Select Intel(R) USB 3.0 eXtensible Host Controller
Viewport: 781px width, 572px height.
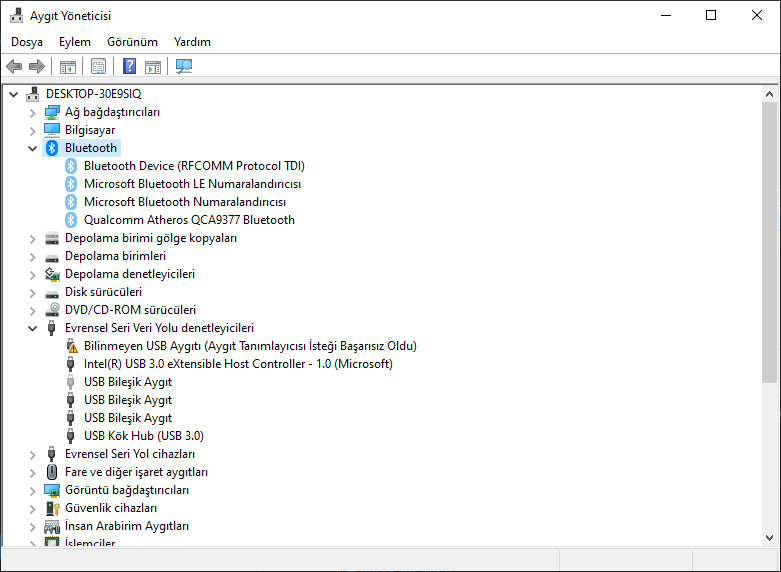coord(238,364)
